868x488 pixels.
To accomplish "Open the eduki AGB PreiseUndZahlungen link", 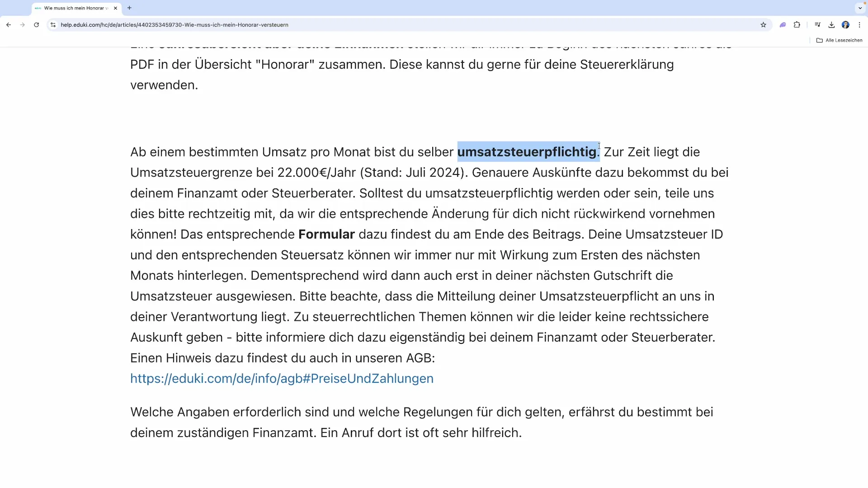I will pos(282,379).
